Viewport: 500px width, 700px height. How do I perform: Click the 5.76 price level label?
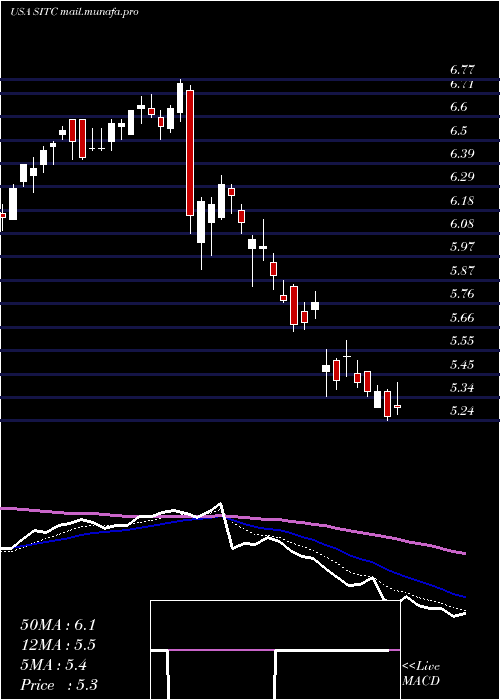462,294
